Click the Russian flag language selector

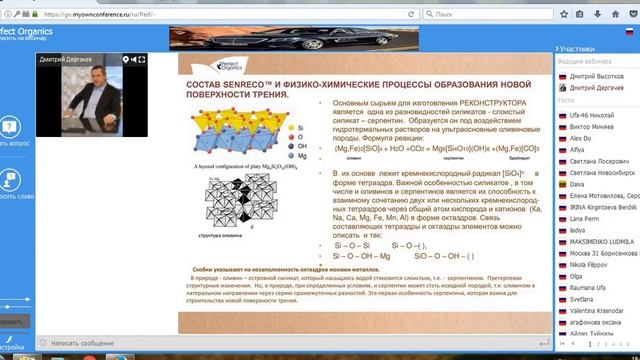click(x=630, y=32)
